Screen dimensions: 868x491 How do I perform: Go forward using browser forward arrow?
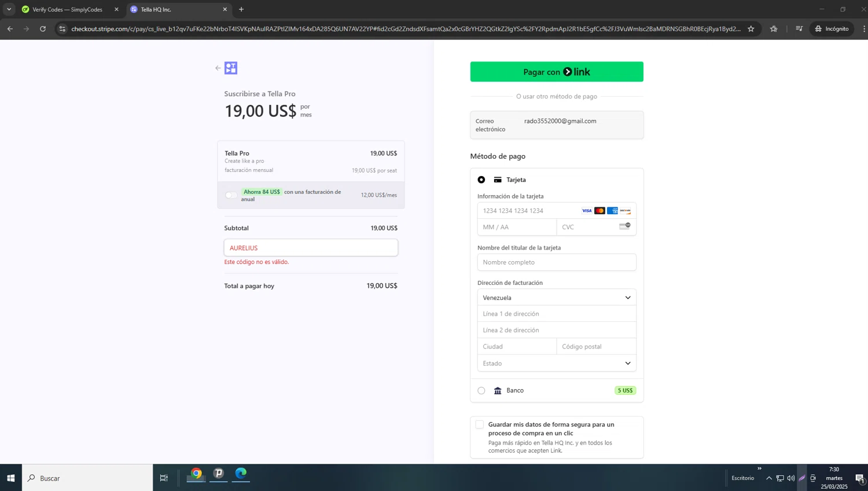[x=26, y=28]
